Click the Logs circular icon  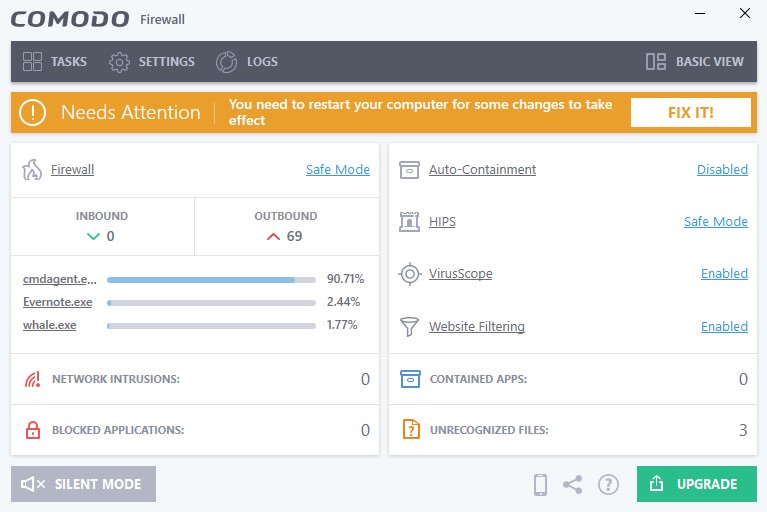[x=226, y=62]
